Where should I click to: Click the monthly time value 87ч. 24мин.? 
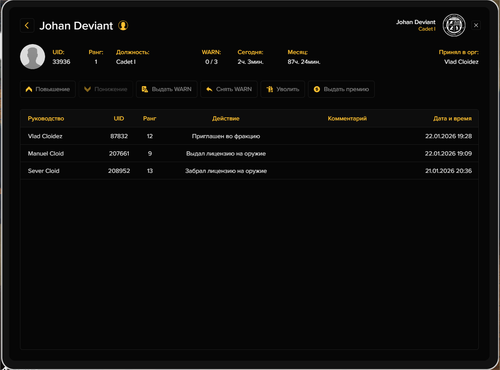click(x=304, y=62)
